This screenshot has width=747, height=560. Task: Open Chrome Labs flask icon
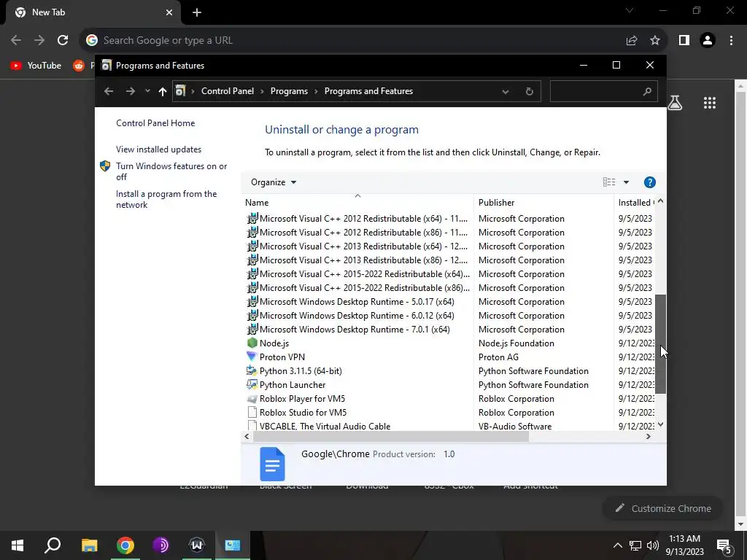pyautogui.click(x=675, y=103)
